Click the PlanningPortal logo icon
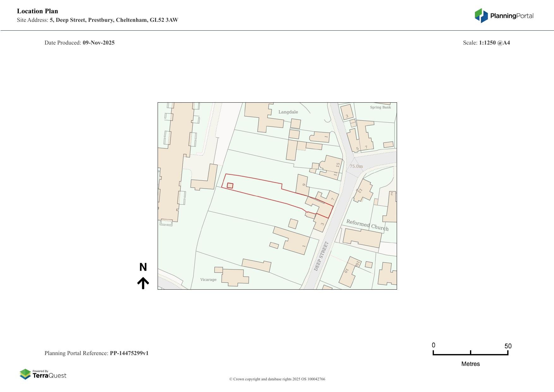This screenshot has height=392, width=554. point(481,16)
